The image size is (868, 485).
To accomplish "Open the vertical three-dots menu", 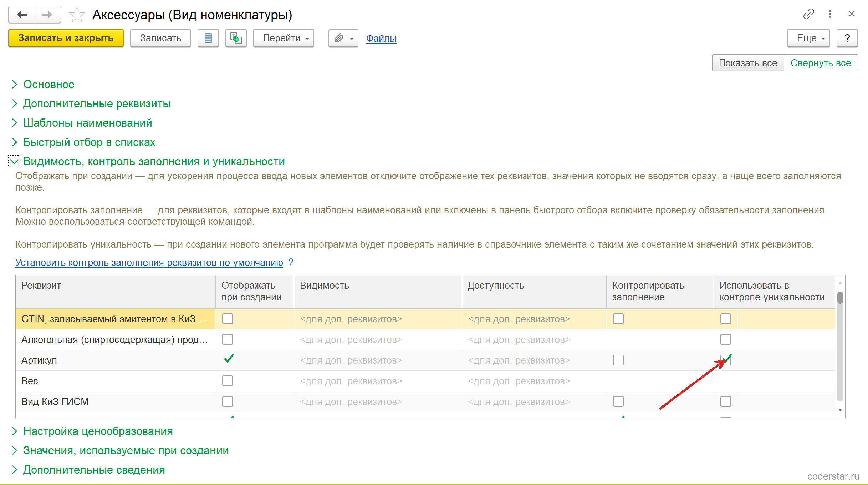I will point(830,14).
